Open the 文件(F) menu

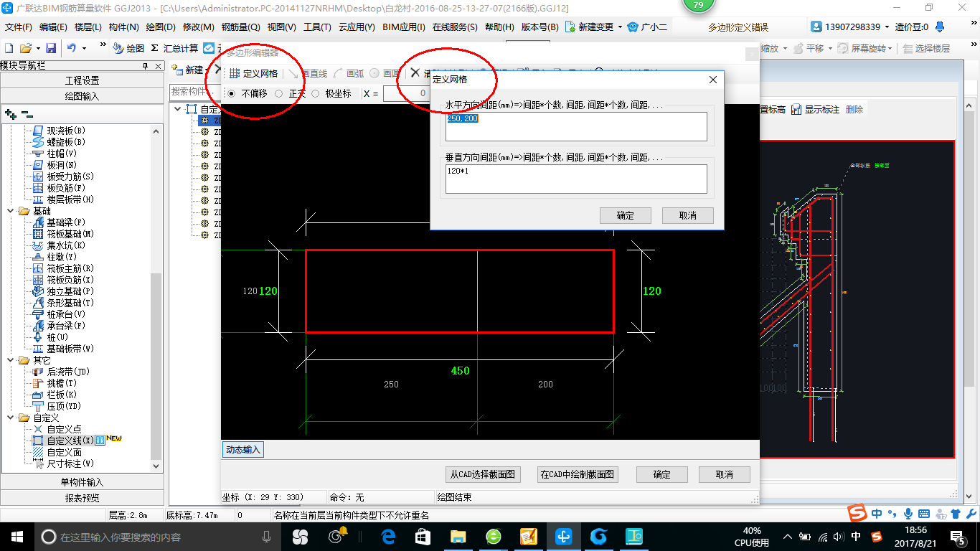coord(18,27)
